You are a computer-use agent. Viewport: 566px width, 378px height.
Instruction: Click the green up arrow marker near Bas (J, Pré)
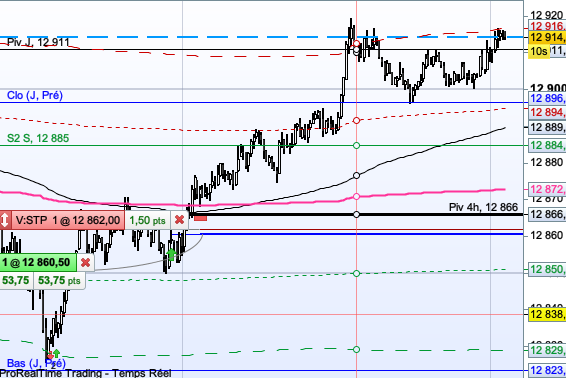(x=56, y=353)
